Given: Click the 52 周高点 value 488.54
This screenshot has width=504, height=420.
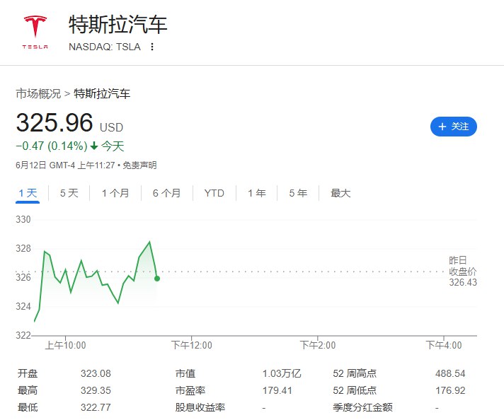Looking at the screenshot, I should pos(450,373).
